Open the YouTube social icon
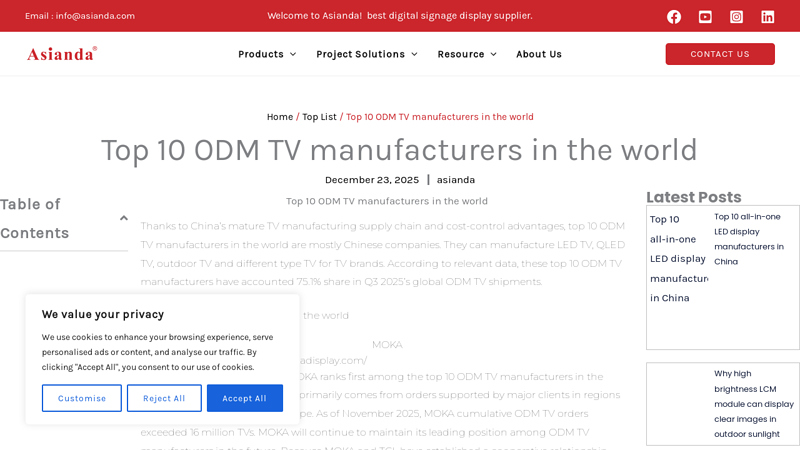 (705, 17)
